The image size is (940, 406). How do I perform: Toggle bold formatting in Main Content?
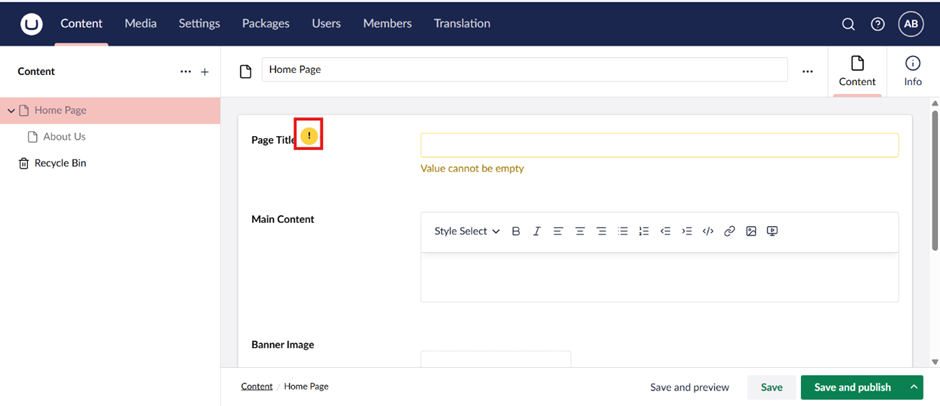pos(516,231)
